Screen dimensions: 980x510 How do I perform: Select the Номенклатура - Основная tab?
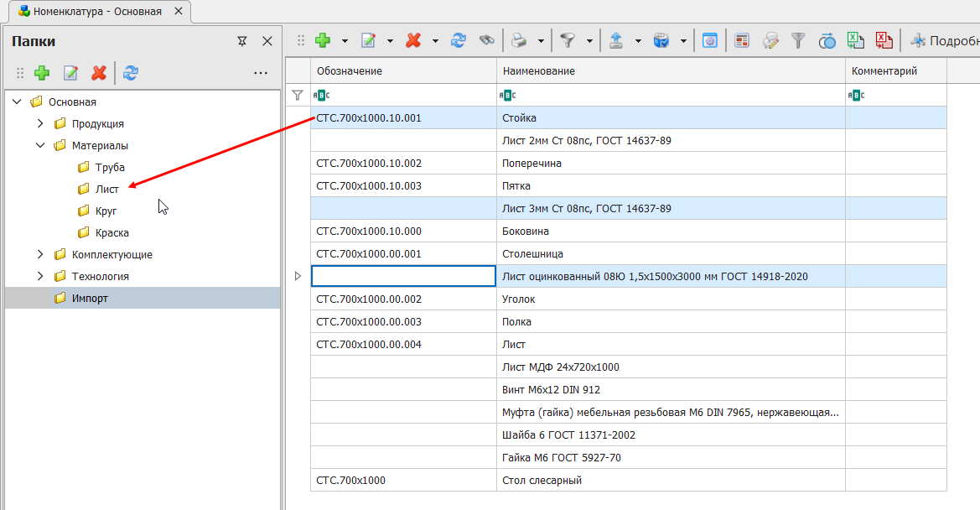pyautogui.click(x=96, y=12)
